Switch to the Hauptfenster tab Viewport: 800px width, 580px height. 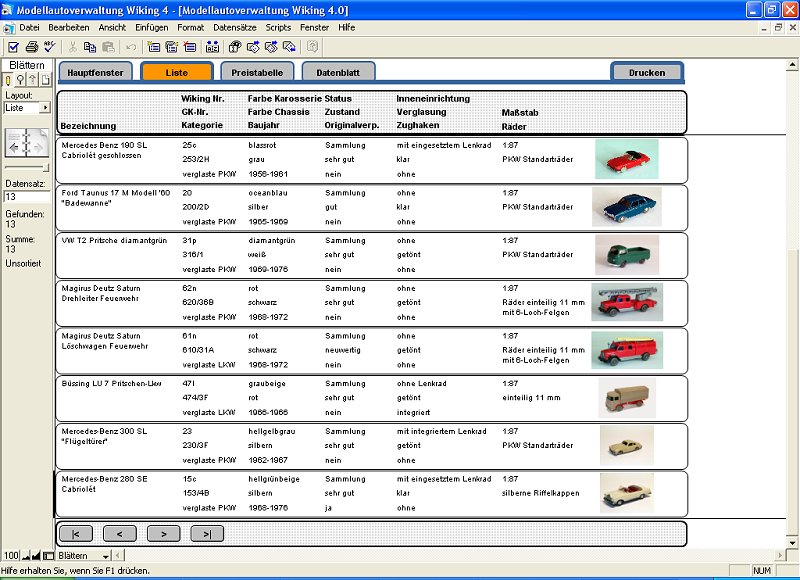[x=95, y=72]
